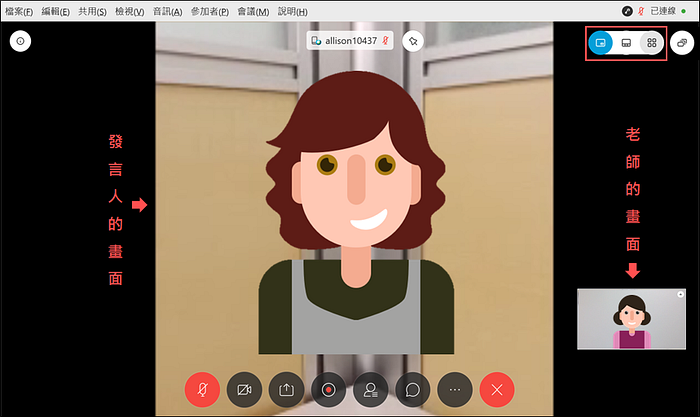Select the grid video layout
The image size is (700, 417).
click(x=652, y=43)
